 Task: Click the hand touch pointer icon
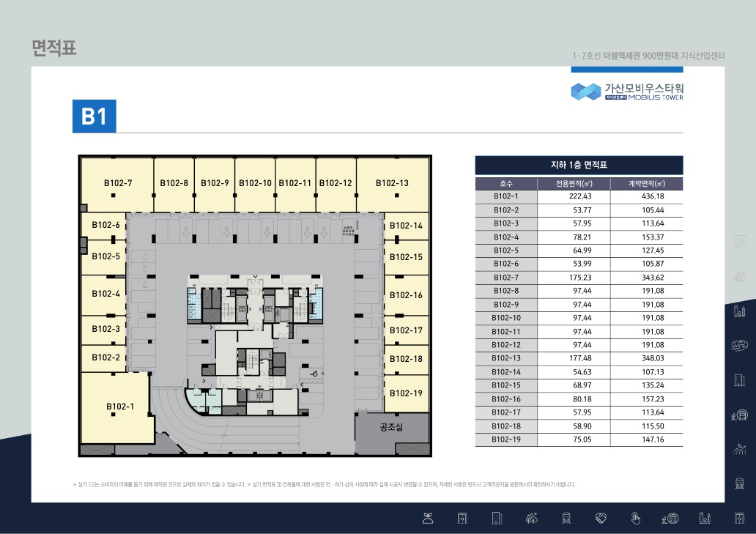[x=636, y=519]
